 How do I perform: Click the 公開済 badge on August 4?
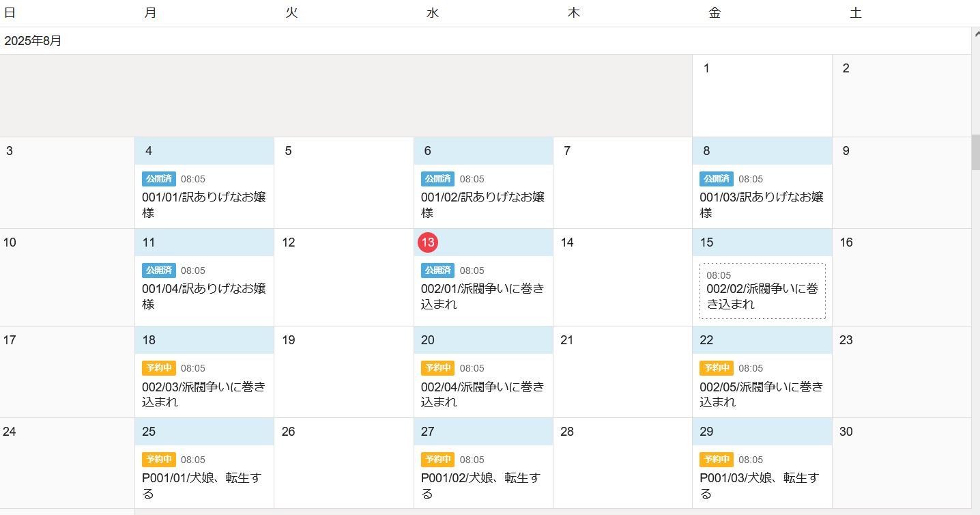pyautogui.click(x=159, y=179)
